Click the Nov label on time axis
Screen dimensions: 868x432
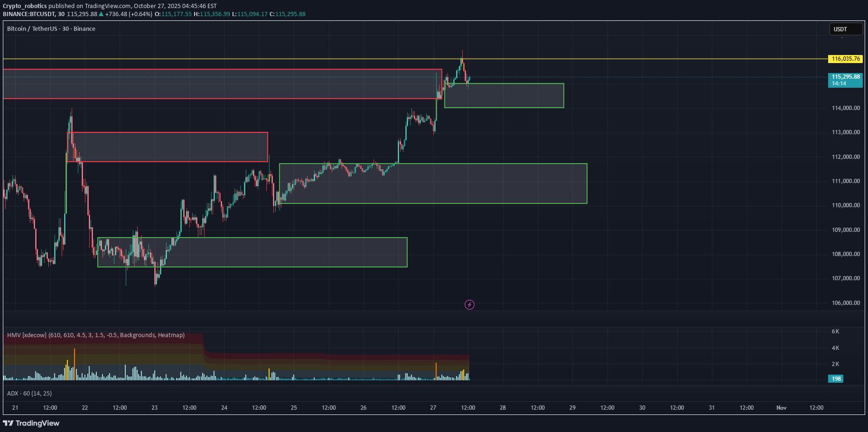coord(782,408)
